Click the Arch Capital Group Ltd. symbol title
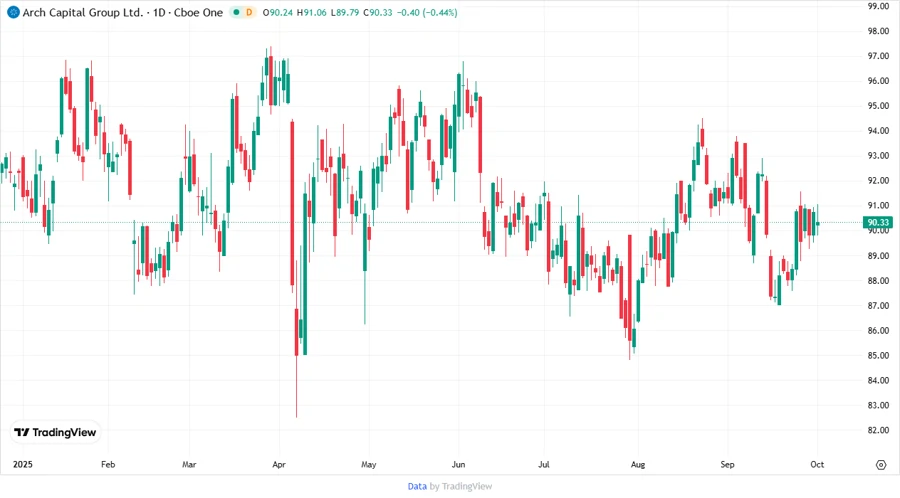 tap(74, 12)
